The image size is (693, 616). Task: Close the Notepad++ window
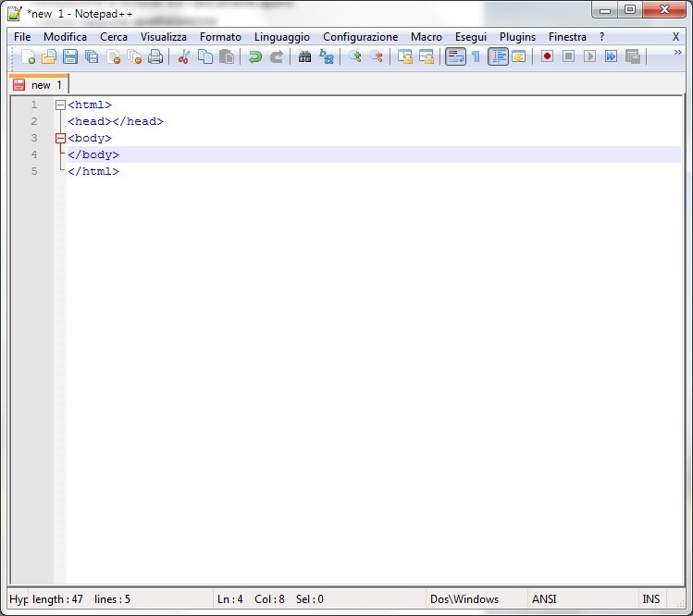[x=664, y=10]
